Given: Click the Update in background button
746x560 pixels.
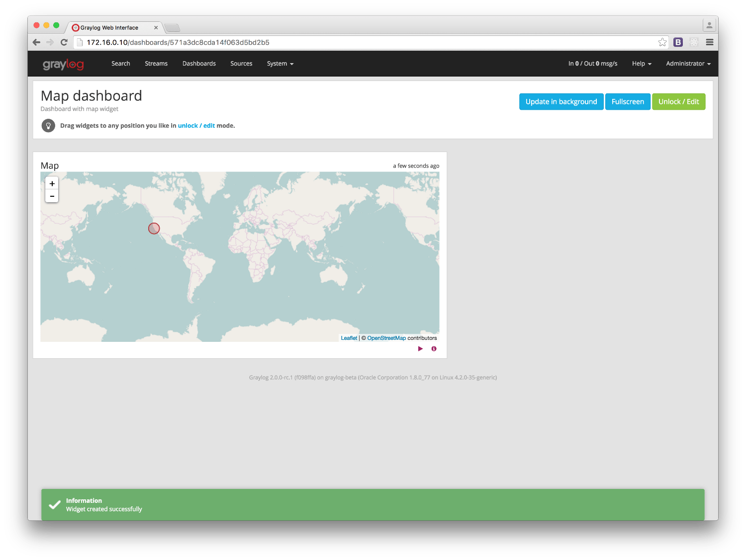Looking at the screenshot, I should click(561, 101).
